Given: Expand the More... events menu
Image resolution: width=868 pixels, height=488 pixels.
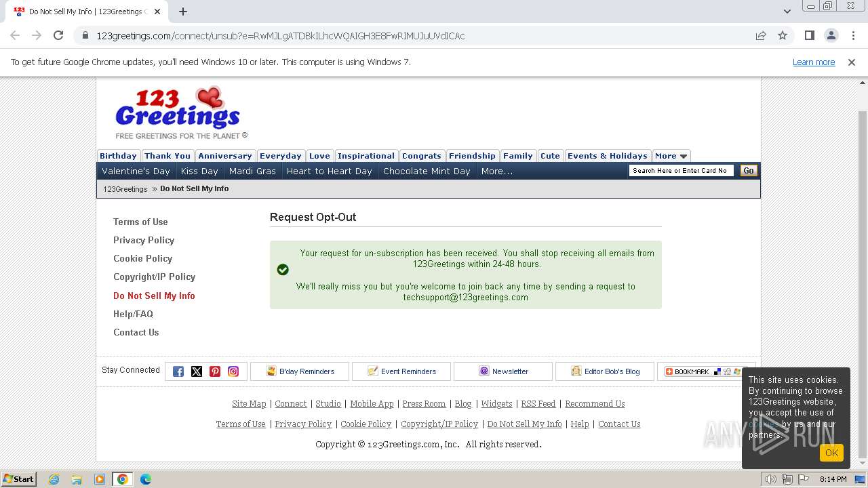Looking at the screenshot, I should [497, 171].
